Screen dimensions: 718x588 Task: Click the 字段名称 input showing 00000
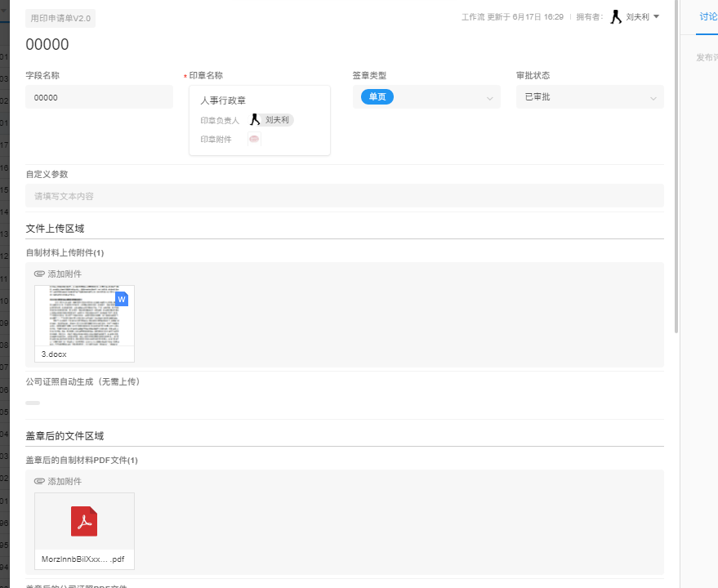click(x=98, y=96)
